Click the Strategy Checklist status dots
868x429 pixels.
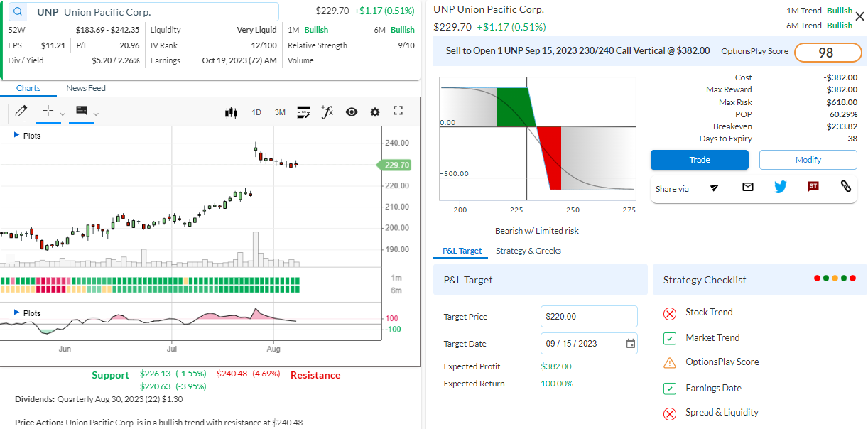[x=835, y=278]
